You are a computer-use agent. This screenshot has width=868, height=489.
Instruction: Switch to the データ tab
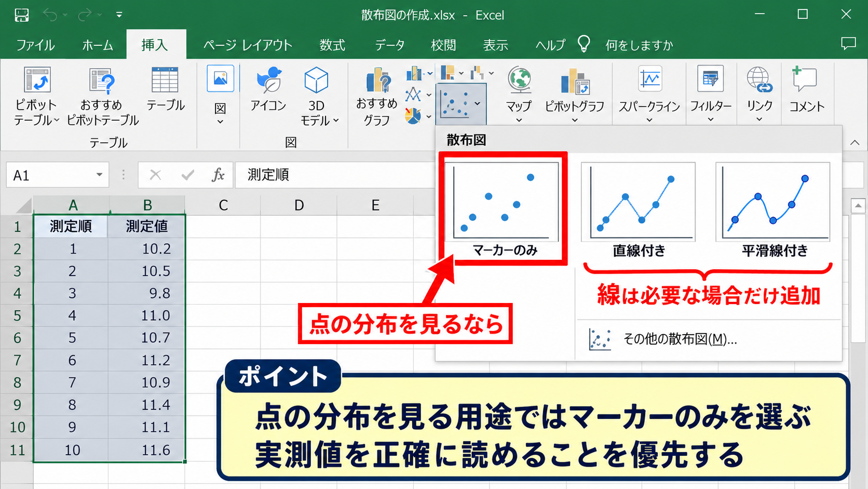pyautogui.click(x=390, y=45)
